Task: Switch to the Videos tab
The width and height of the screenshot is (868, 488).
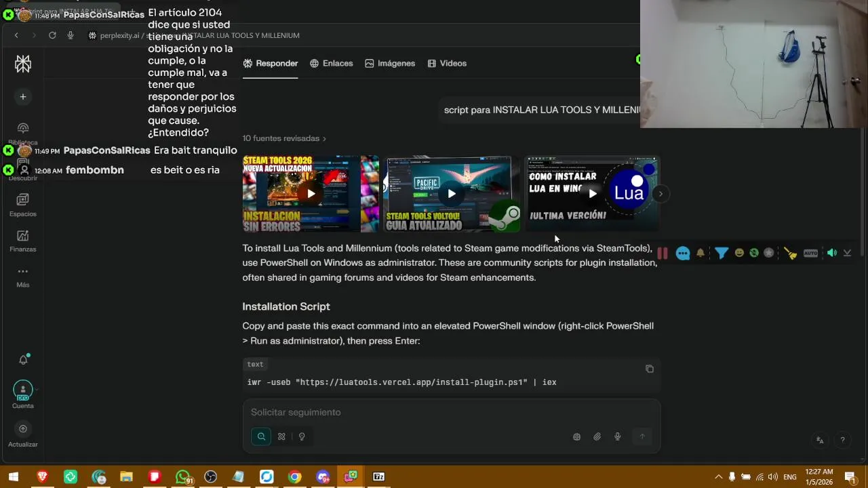Action: pyautogui.click(x=447, y=63)
